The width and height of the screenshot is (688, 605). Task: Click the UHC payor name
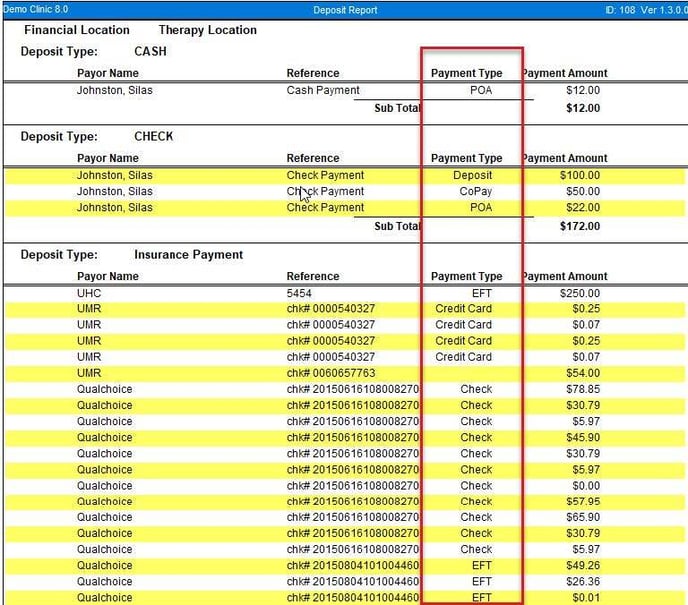(89, 293)
